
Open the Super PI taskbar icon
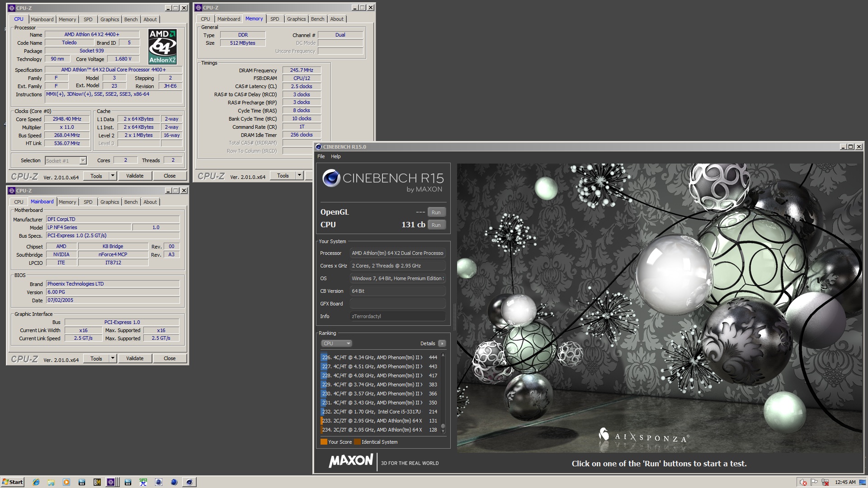click(x=143, y=482)
